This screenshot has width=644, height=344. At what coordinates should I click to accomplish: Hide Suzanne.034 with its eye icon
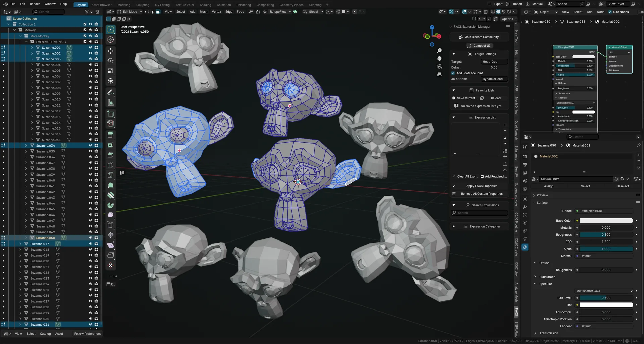(90, 145)
